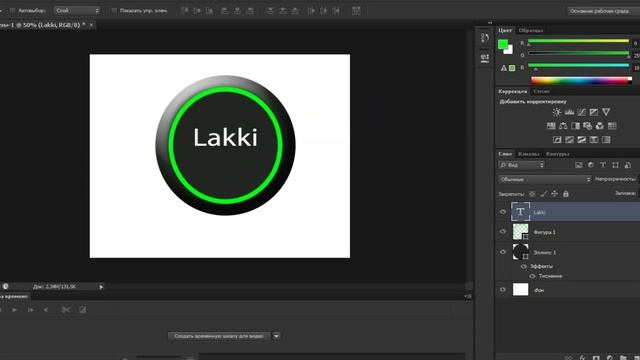This screenshot has width=640, height=360.
Task: Open arrow beside Создать временную шкалу button
Action: coord(276,336)
